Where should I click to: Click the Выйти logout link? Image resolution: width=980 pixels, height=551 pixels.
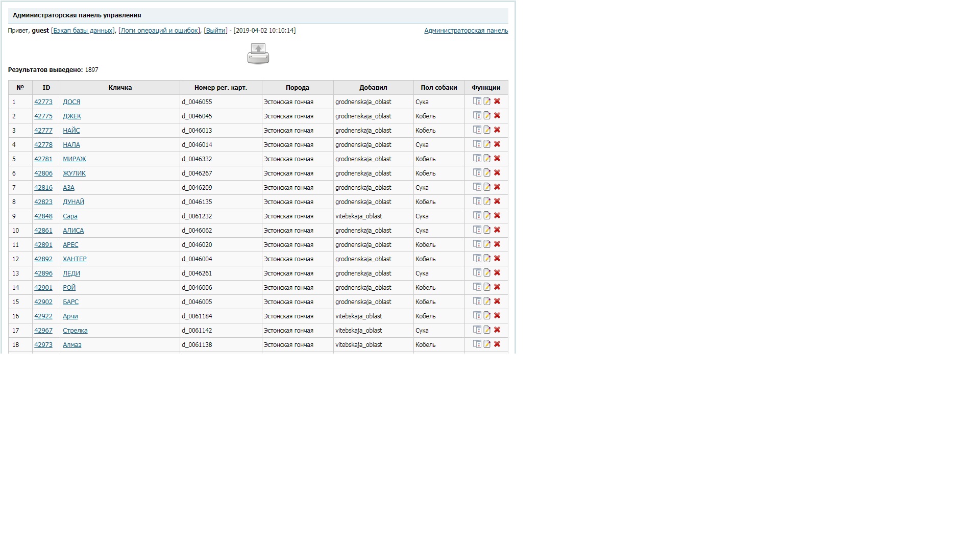coord(215,31)
